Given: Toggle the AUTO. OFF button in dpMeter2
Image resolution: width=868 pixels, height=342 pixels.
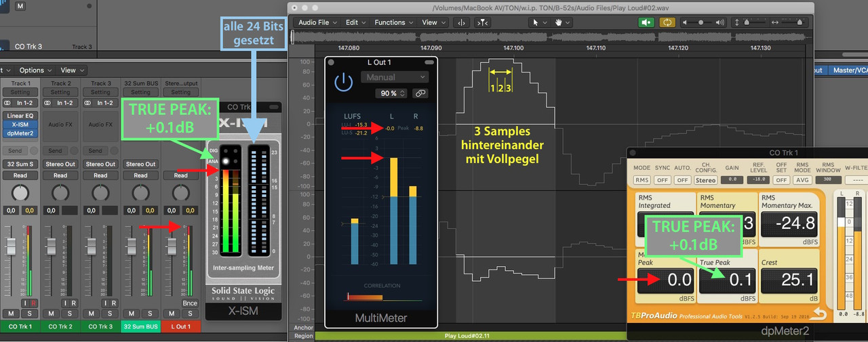Looking at the screenshot, I should click(683, 180).
